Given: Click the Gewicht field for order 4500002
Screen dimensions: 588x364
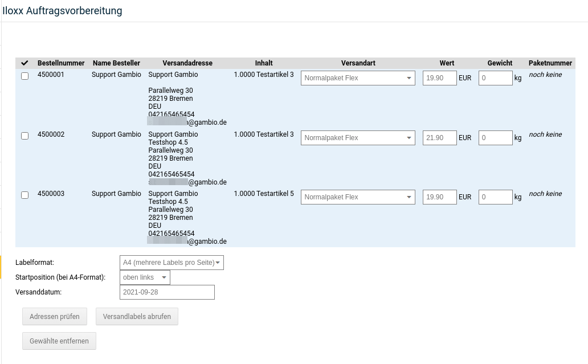Looking at the screenshot, I should tap(495, 138).
